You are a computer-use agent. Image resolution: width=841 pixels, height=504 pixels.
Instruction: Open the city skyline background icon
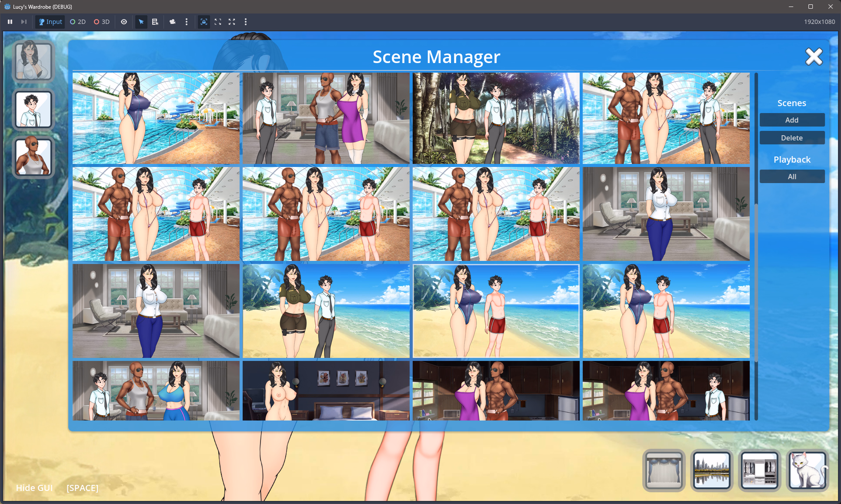[711, 470]
